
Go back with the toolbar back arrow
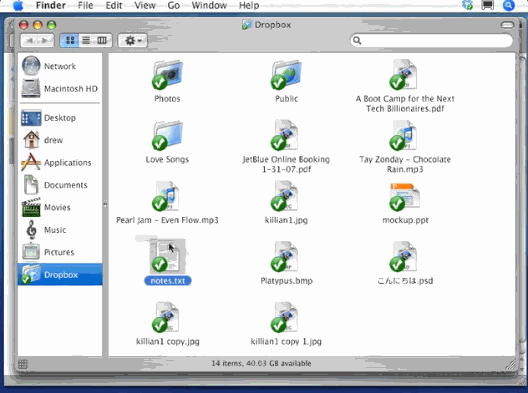pos(29,40)
